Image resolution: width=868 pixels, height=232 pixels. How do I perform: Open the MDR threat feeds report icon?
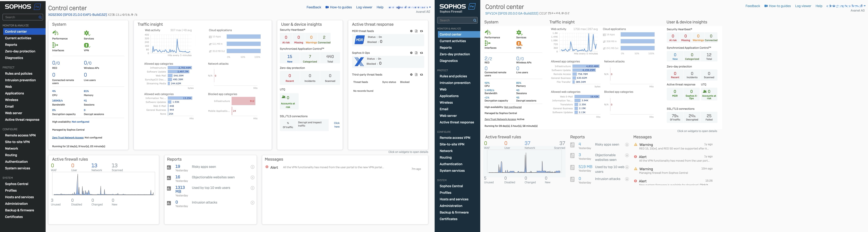point(416,31)
